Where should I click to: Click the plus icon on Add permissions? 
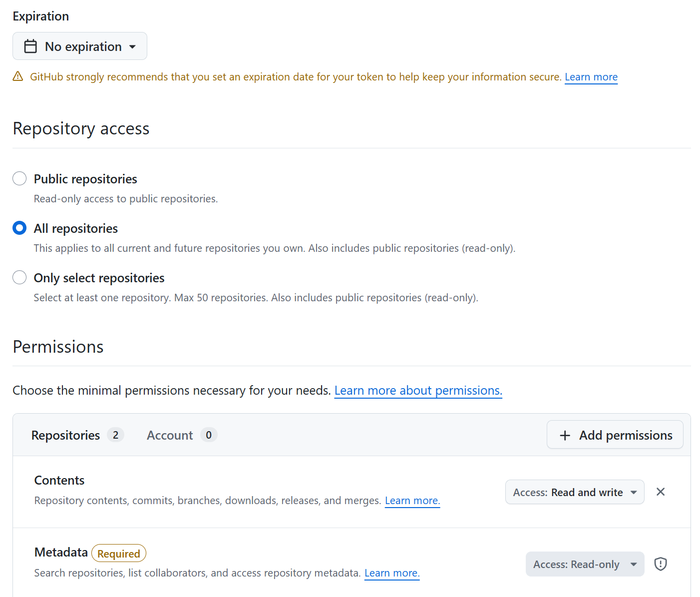click(565, 436)
